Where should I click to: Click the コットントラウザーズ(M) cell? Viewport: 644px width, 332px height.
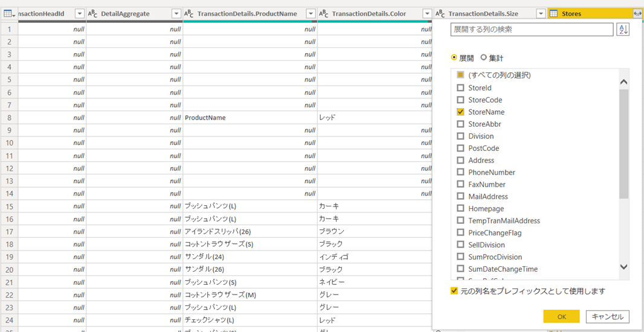coord(250,295)
